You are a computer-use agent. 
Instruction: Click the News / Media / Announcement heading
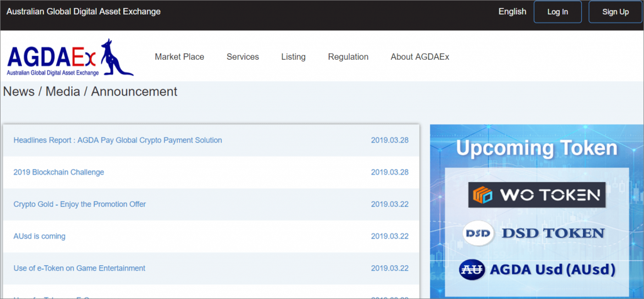tap(90, 92)
